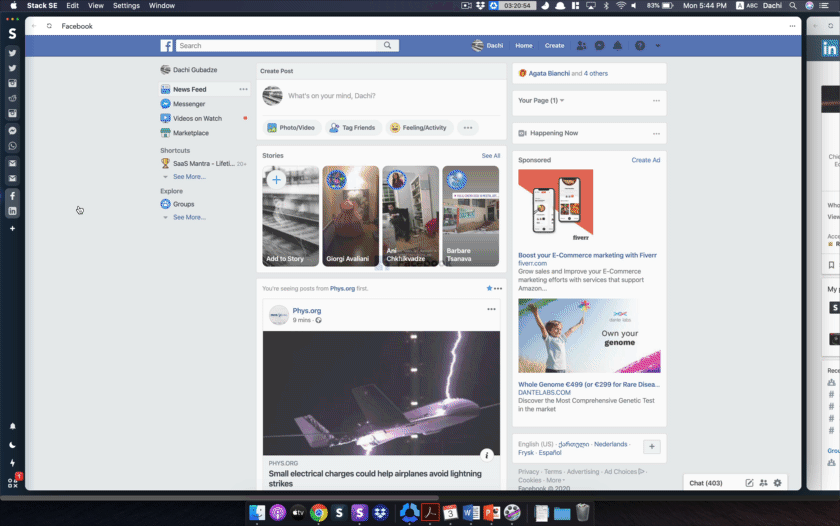Open Chat settings gear icon
The width and height of the screenshot is (840, 526).
tap(777, 483)
